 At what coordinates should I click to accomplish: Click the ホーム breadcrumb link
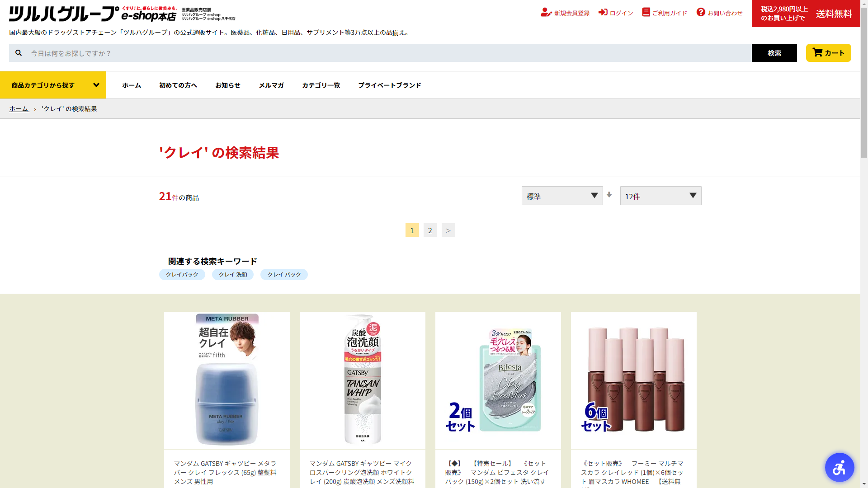coord(19,109)
